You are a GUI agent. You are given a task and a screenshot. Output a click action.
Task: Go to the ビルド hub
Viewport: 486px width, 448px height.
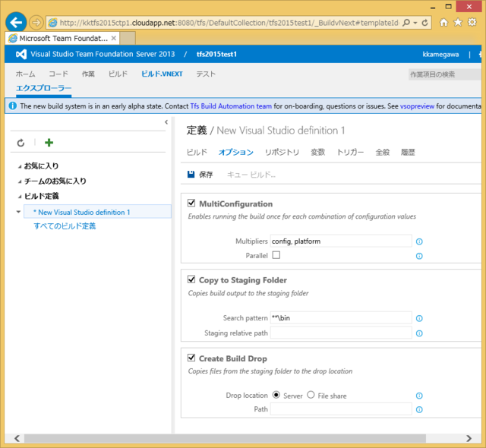coord(118,74)
